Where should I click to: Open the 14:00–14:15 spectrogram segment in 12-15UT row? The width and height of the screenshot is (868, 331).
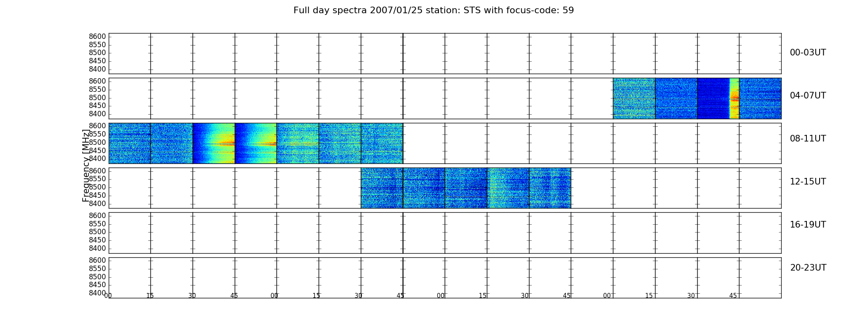466,188
